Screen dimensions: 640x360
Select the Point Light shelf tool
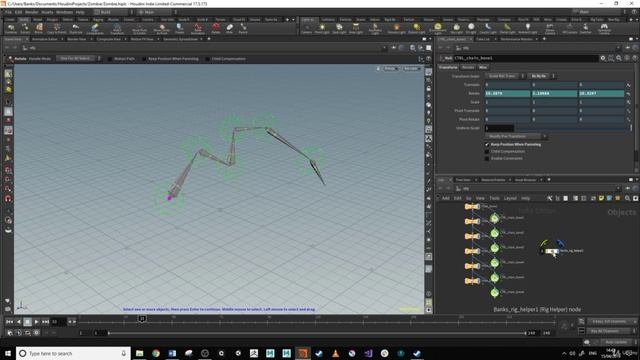click(322, 29)
